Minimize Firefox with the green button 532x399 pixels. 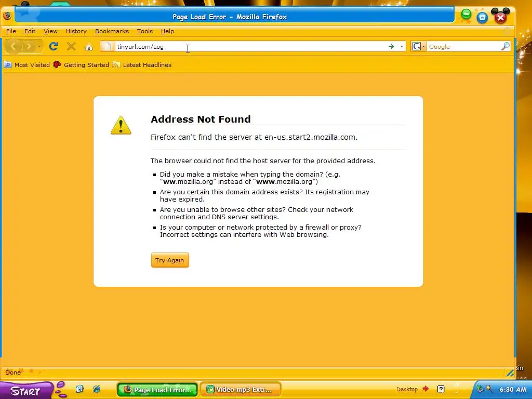click(466, 15)
